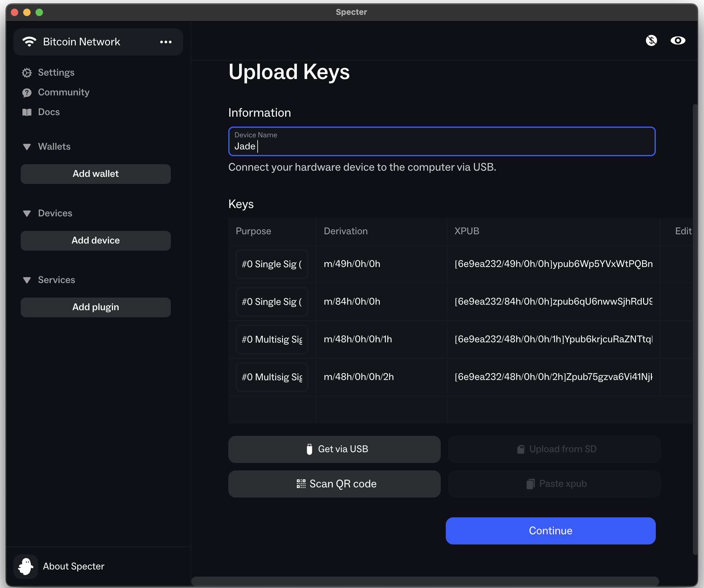Open purpose dropdown for m/84h/0h/0h key

(272, 302)
